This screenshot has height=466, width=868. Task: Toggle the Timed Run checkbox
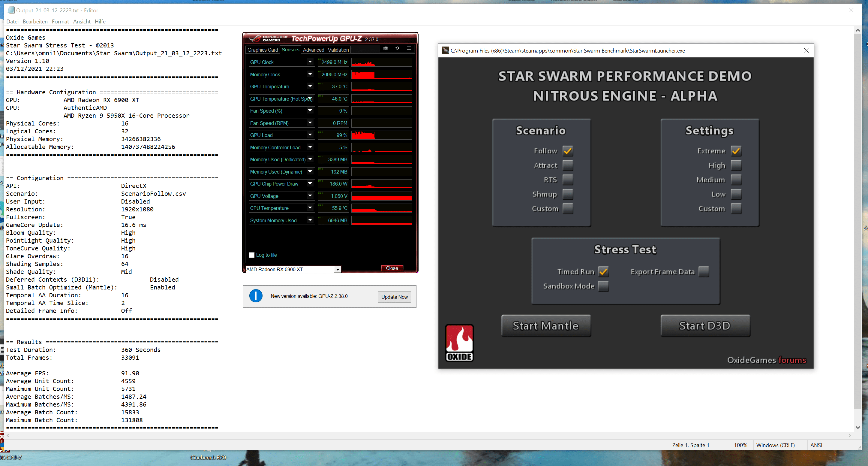603,271
